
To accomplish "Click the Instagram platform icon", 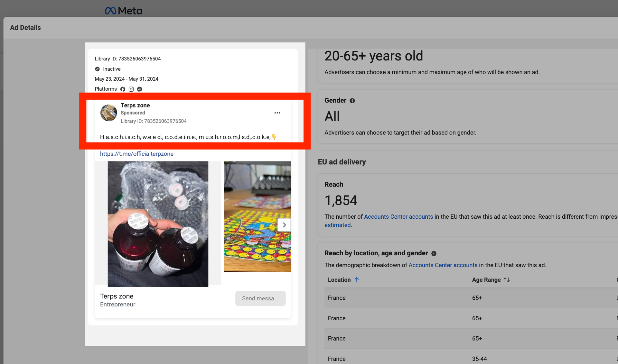I will click(x=131, y=89).
